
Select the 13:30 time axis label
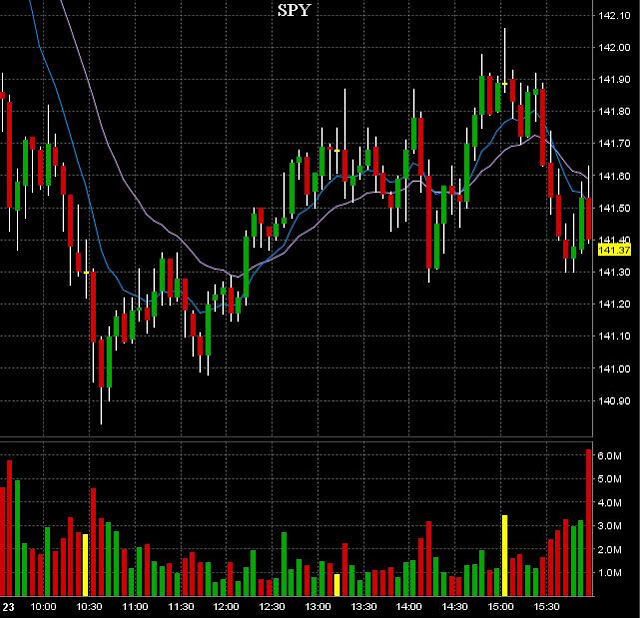point(364,607)
